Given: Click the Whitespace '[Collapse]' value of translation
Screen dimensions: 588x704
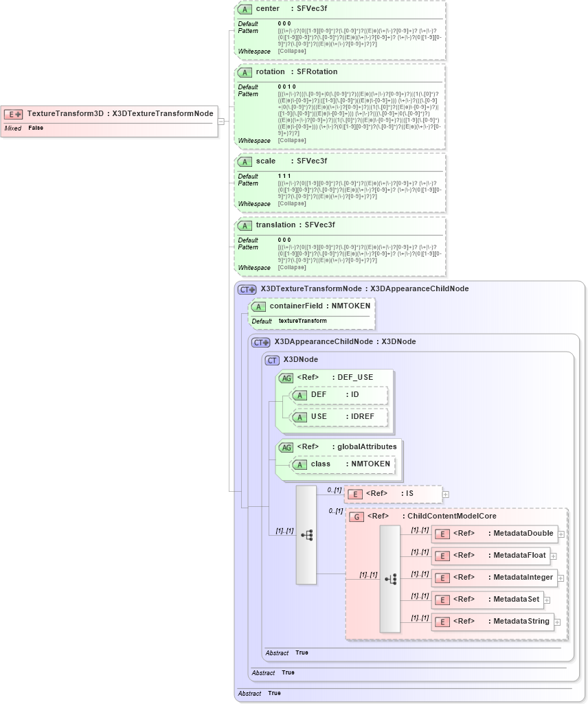Looking at the screenshot, I should click(x=292, y=268).
